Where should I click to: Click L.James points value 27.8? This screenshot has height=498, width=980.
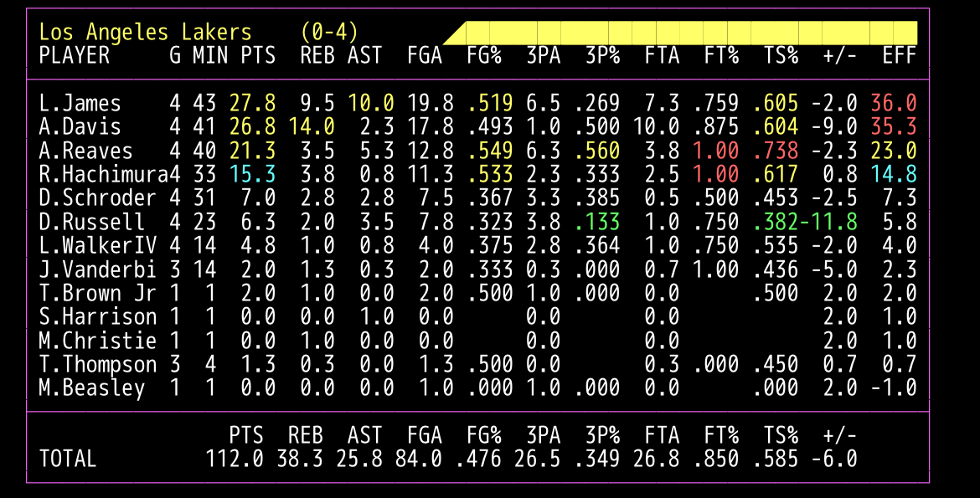point(252,102)
